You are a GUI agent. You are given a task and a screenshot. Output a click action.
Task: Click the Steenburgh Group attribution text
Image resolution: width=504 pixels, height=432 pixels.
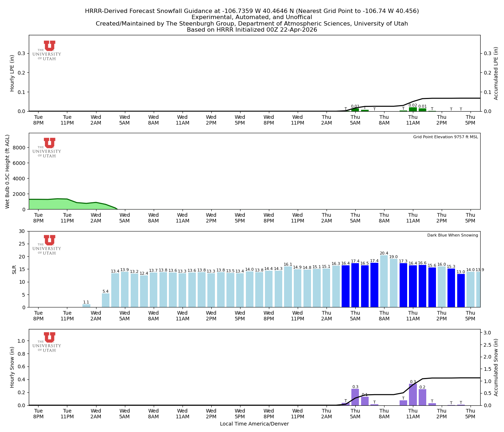point(252,23)
